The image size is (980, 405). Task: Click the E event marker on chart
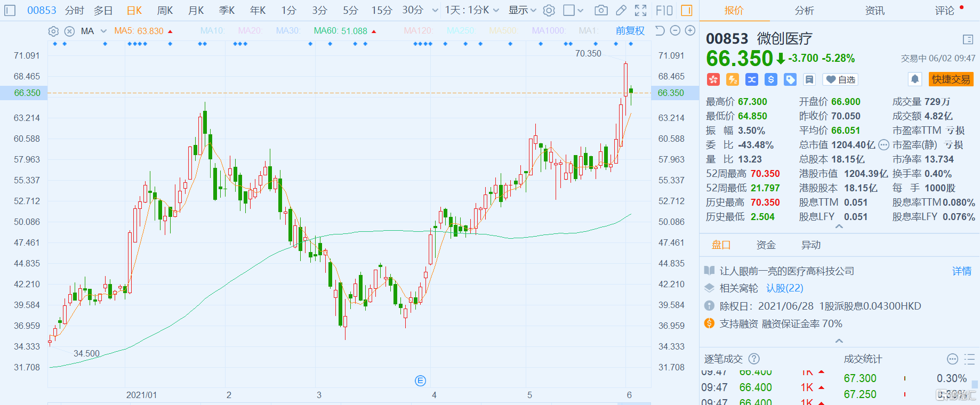coord(420,380)
